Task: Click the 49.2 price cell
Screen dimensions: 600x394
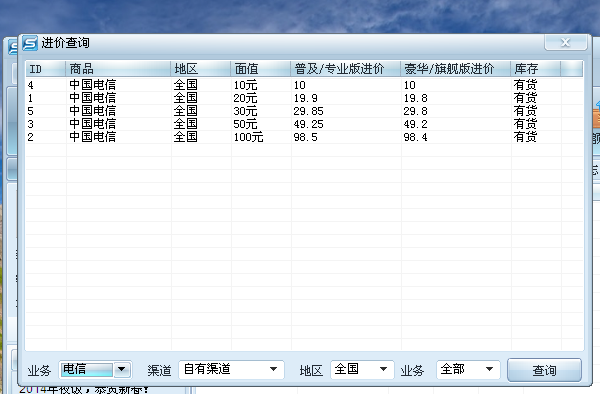Action: coord(415,124)
